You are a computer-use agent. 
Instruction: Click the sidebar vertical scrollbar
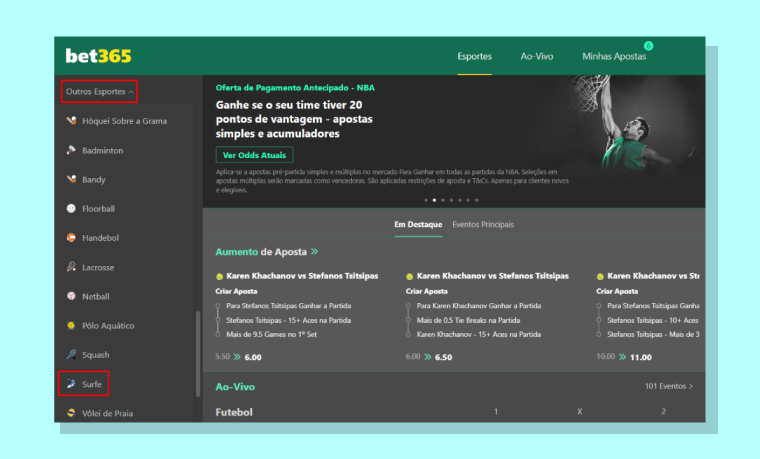pos(198,354)
